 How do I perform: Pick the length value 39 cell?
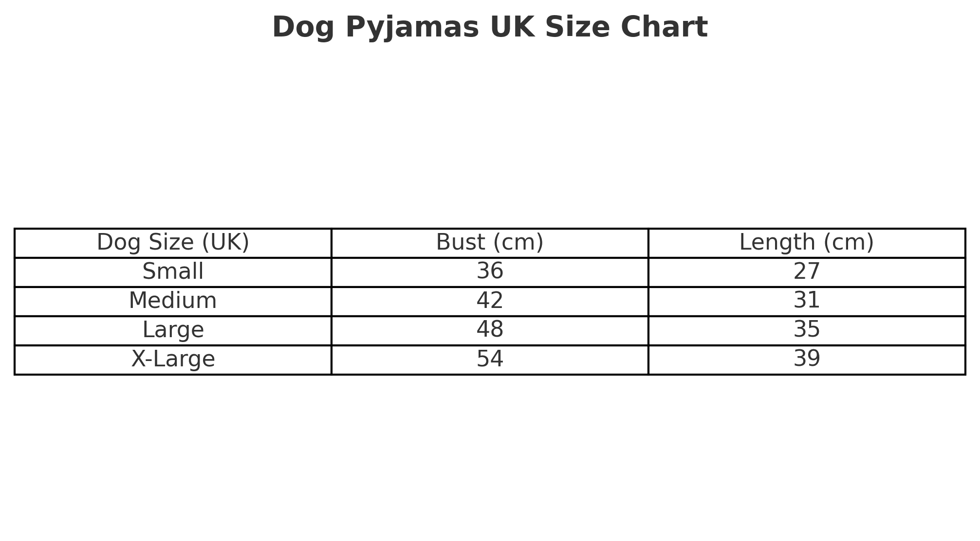point(806,360)
